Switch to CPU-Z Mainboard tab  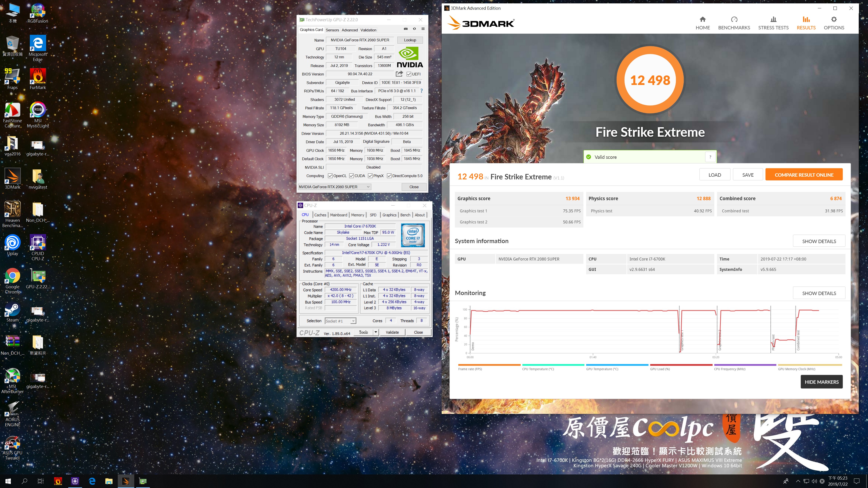click(x=339, y=215)
